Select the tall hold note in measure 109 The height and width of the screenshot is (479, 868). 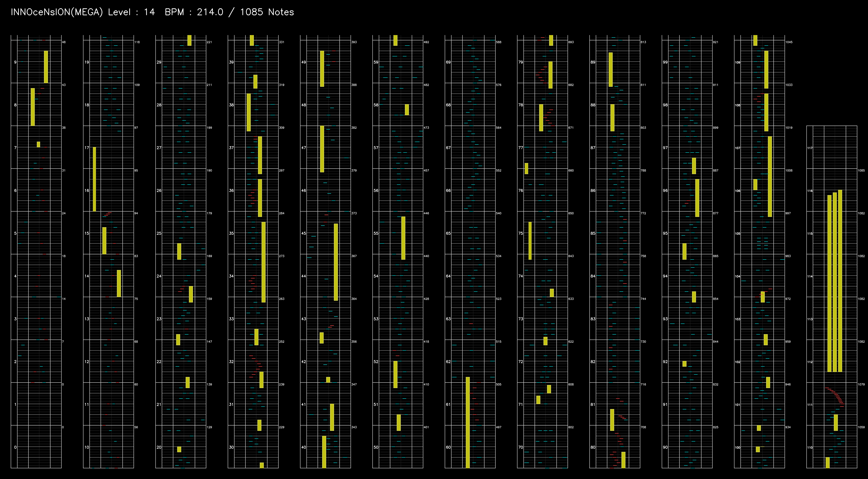pos(766,69)
